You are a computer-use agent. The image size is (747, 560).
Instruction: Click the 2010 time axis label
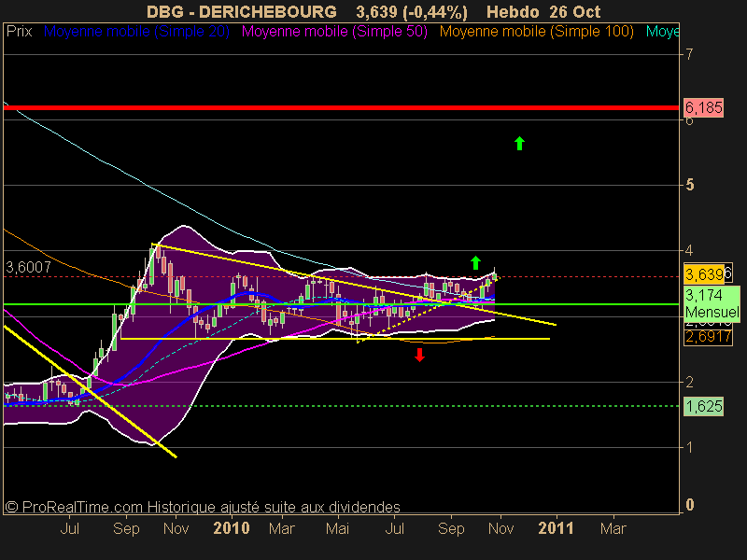[x=232, y=528]
